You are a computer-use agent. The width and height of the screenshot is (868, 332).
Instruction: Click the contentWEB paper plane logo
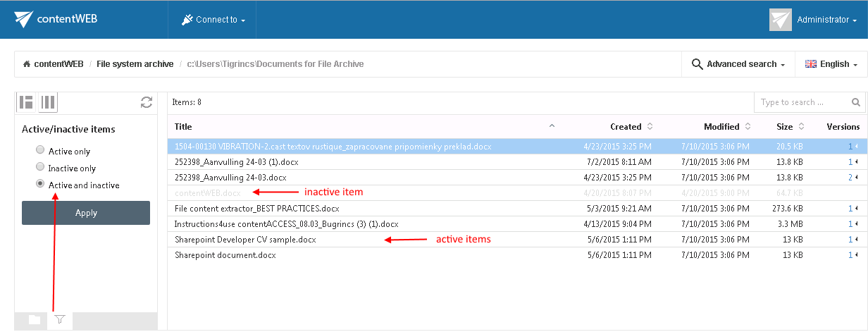[24, 19]
